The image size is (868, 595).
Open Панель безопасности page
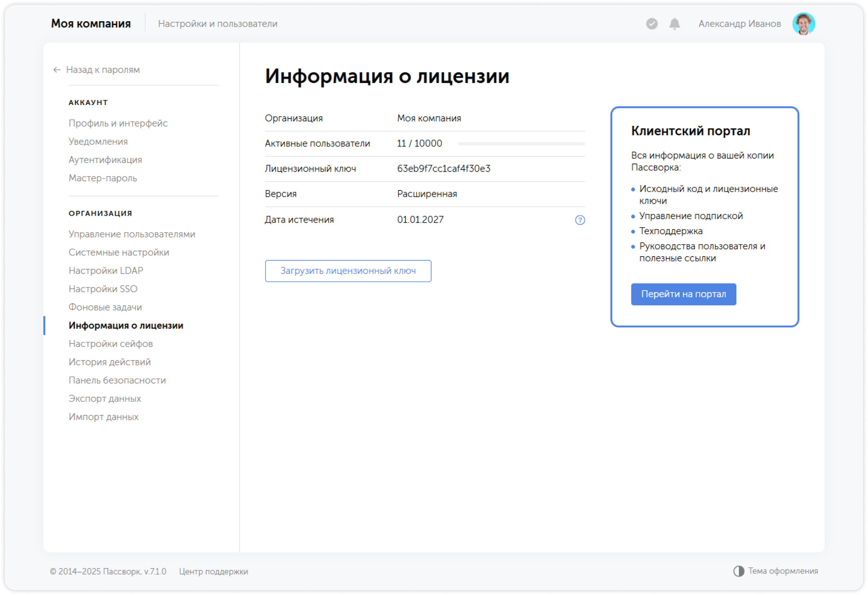(117, 380)
